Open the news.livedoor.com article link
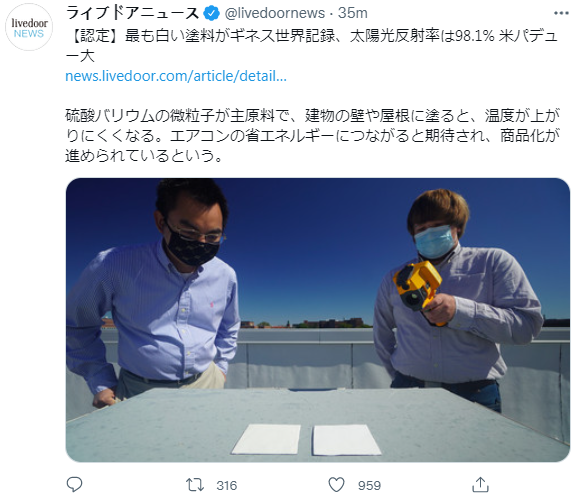 (x=176, y=76)
